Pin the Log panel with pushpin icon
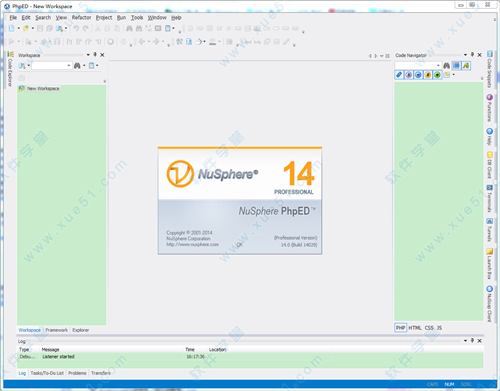500x391 pixels. pyautogui.click(x=472, y=340)
